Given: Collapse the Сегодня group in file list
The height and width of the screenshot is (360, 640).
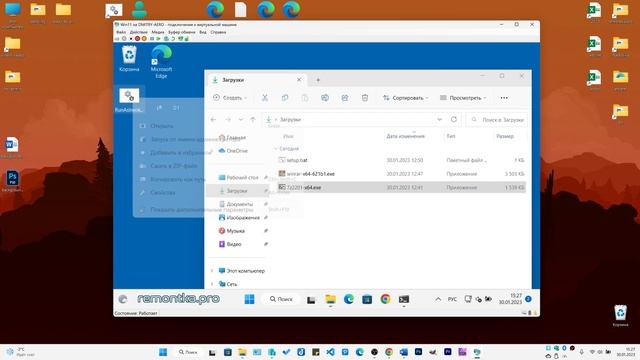Looking at the screenshot, I should click(x=276, y=149).
